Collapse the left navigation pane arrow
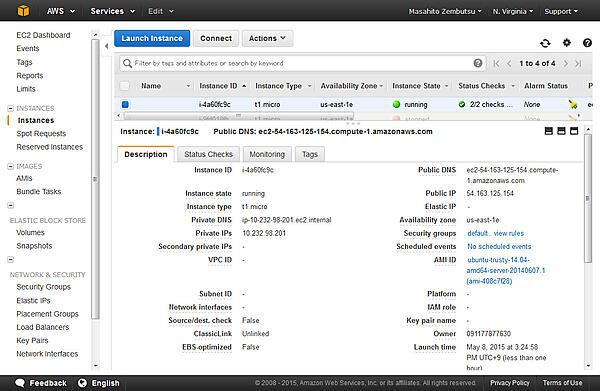Image resolution: width=600 pixels, height=391 pixels. pyautogui.click(x=106, y=46)
